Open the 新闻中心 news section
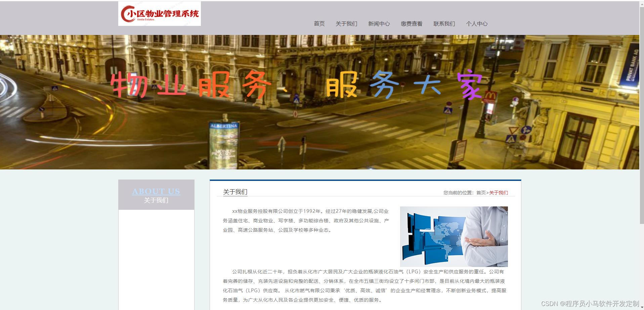This screenshot has height=310, width=644. coord(379,24)
